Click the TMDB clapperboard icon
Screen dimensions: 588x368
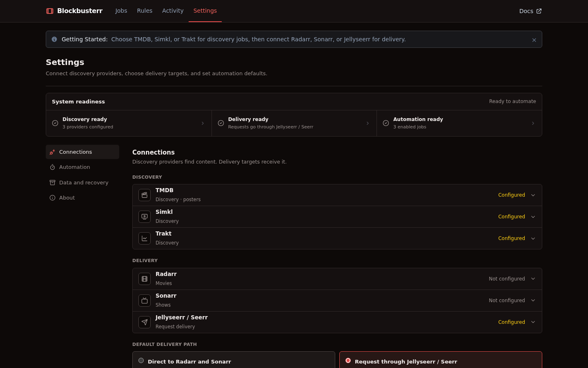pyautogui.click(x=145, y=195)
